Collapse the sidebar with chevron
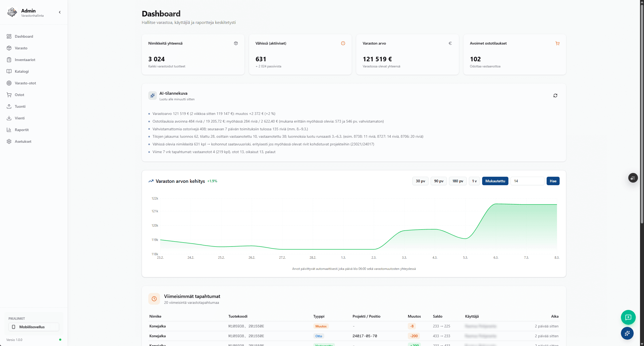Screen dimensions: 644x346 pyautogui.click(x=60, y=12)
